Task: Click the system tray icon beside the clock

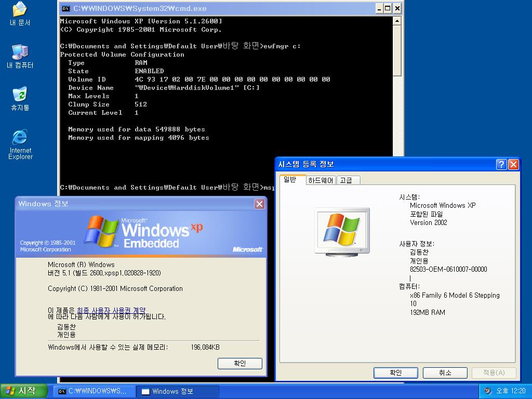Action: (488, 391)
